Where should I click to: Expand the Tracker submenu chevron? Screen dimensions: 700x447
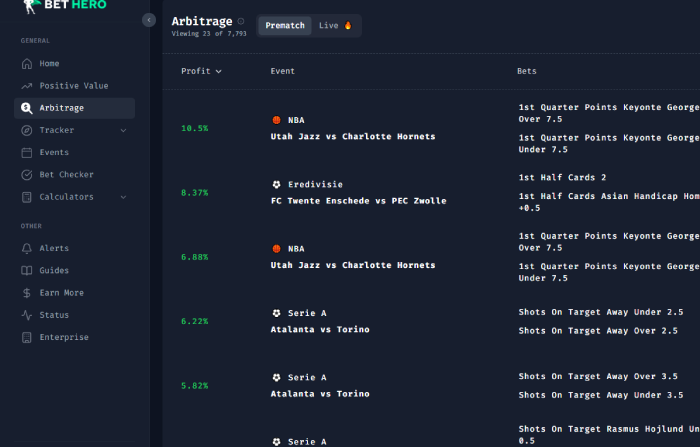pos(124,130)
